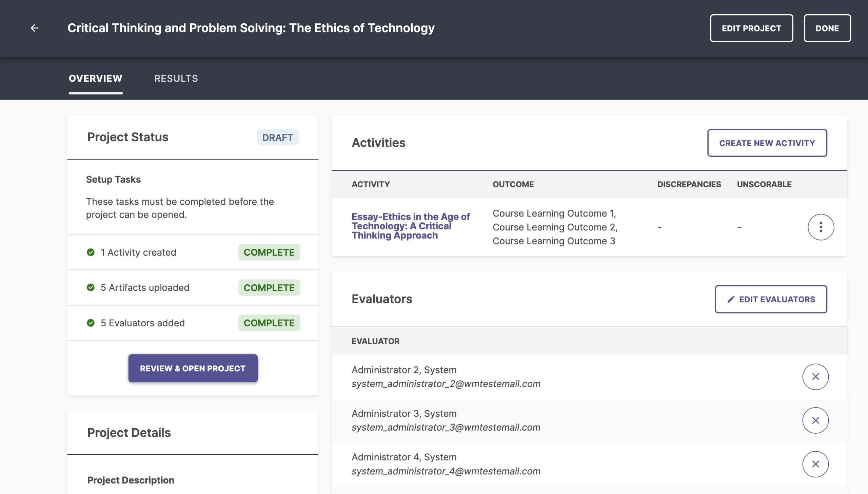Click the COMPLETE badge for Activity created
868x494 pixels.
(269, 252)
